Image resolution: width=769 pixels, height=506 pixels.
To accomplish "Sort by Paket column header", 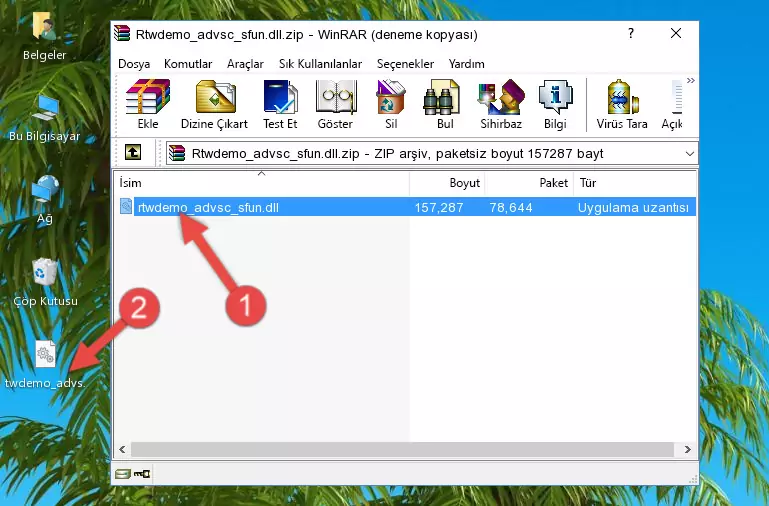I will point(529,183).
